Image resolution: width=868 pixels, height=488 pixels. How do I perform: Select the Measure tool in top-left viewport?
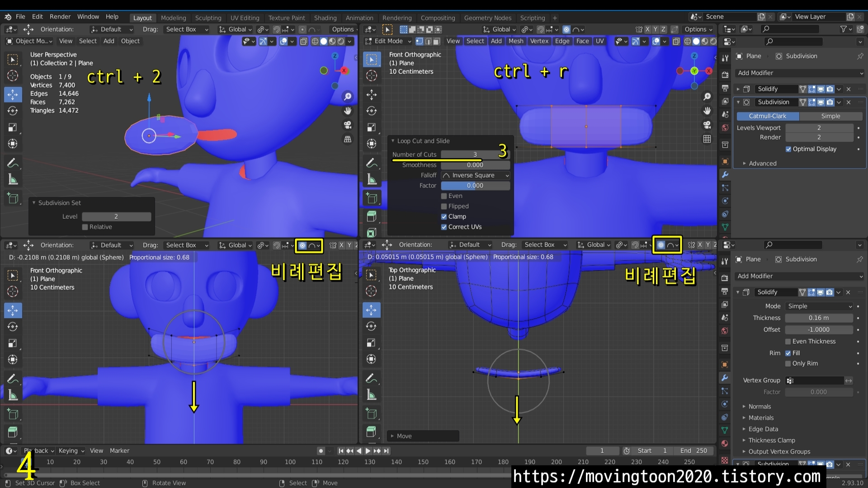[13, 179]
